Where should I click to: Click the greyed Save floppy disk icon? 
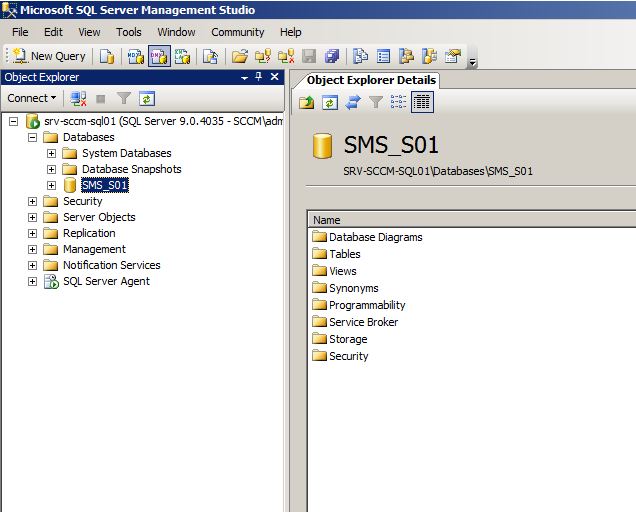point(309,56)
